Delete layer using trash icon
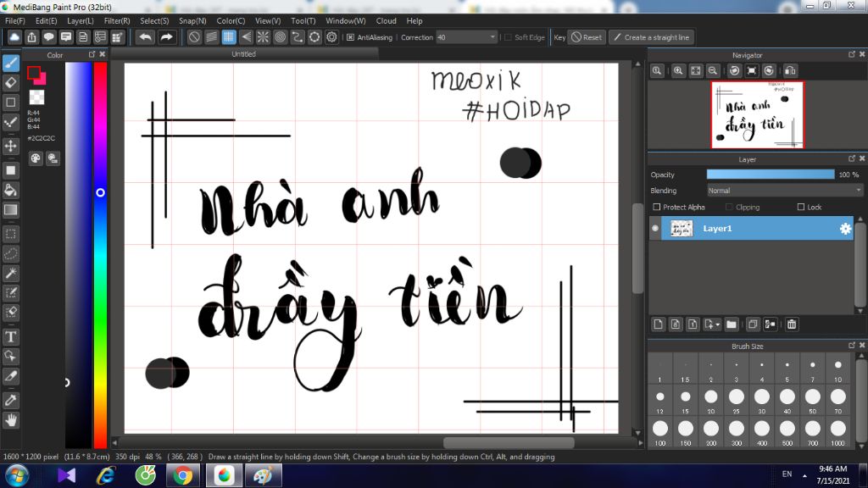Viewport: 868px width, 488px height. (791, 324)
